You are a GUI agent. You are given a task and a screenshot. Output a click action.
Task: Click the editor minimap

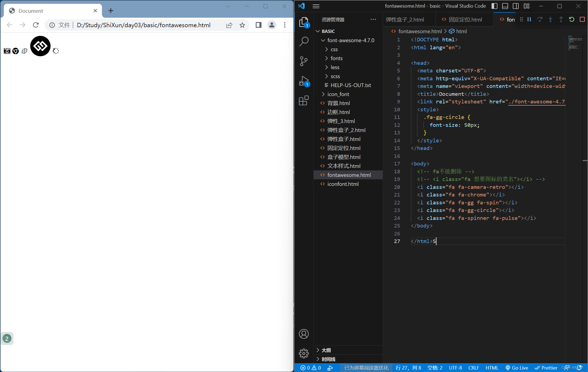click(x=575, y=44)
